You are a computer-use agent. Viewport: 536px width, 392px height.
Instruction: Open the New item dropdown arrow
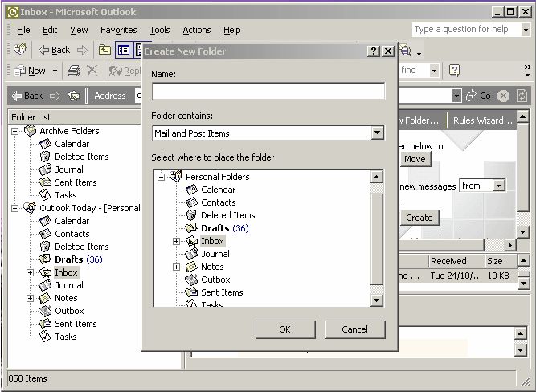coord(55,71)
